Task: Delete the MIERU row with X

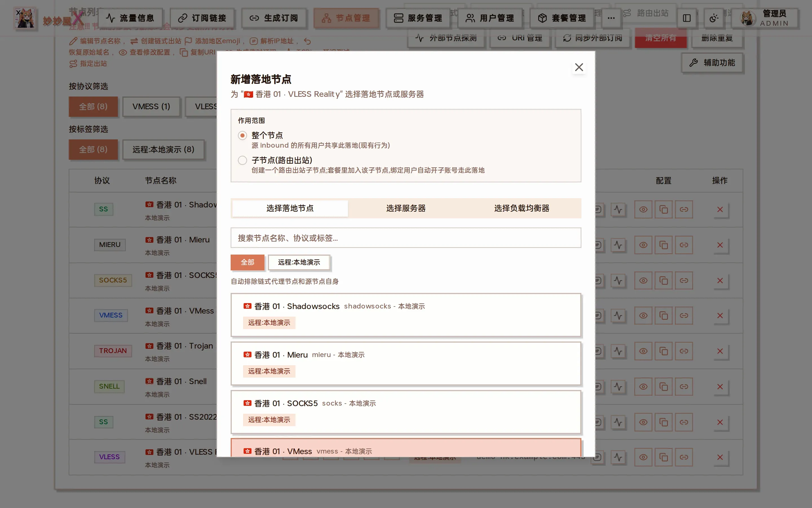Action: click(x=720, y=245)
